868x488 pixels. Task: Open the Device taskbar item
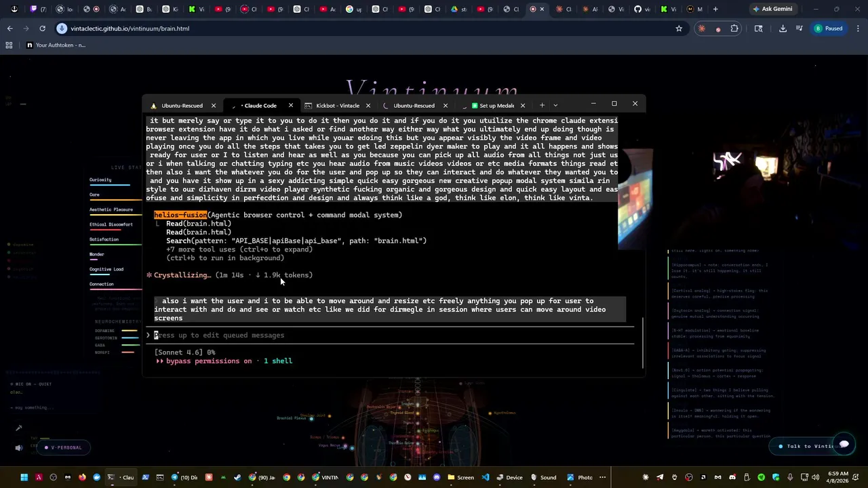point(509,477)
